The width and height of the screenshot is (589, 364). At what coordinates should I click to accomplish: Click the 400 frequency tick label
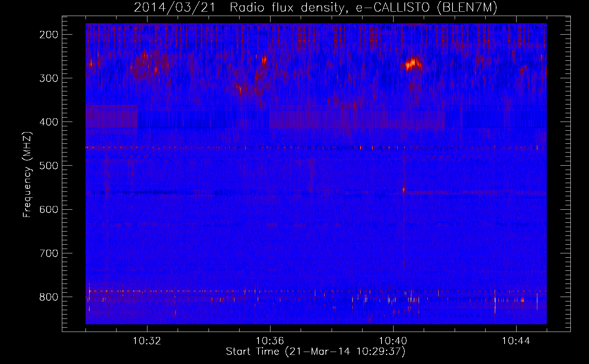click(x=48, y=122)
